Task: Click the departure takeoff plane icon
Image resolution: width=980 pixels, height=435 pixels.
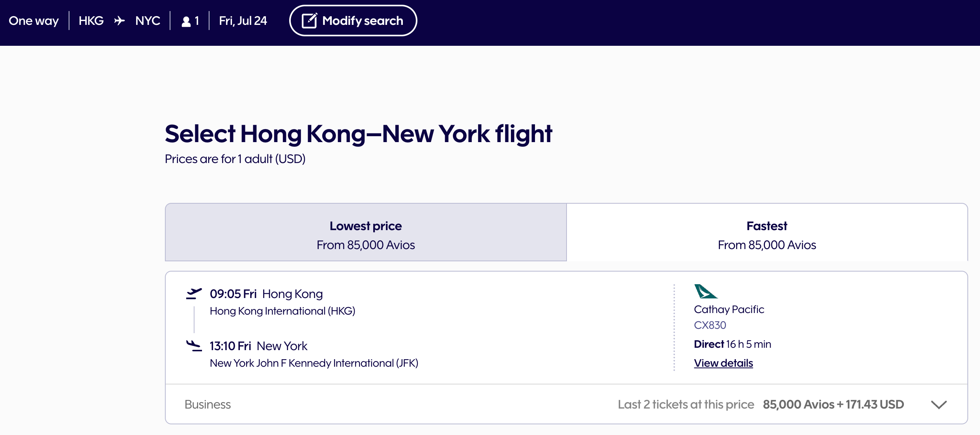Action: click(x=194, y=294)
